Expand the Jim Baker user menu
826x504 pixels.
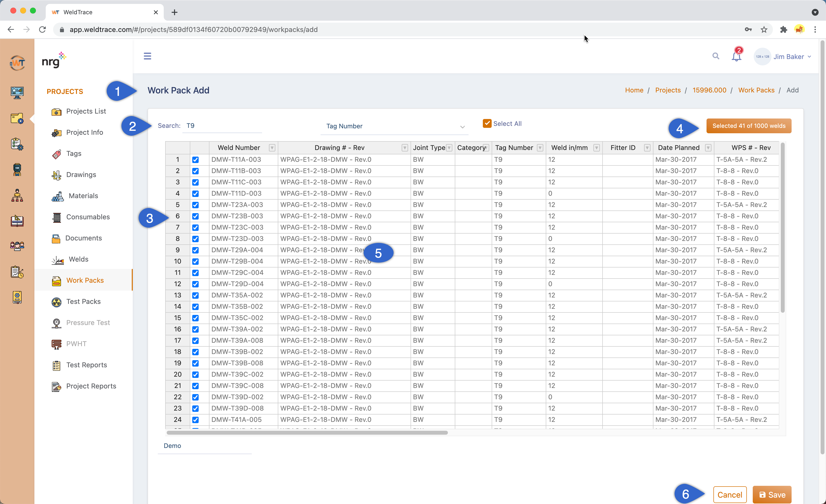782,57
